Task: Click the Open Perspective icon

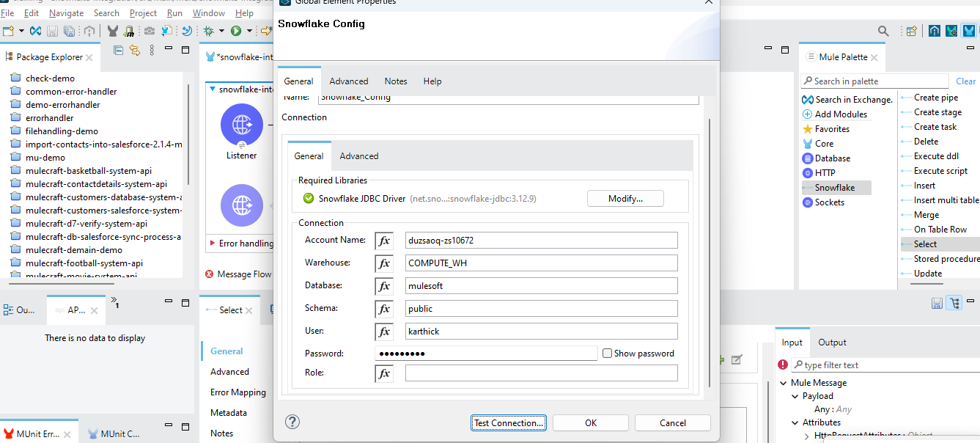Action: coord(912,31)
